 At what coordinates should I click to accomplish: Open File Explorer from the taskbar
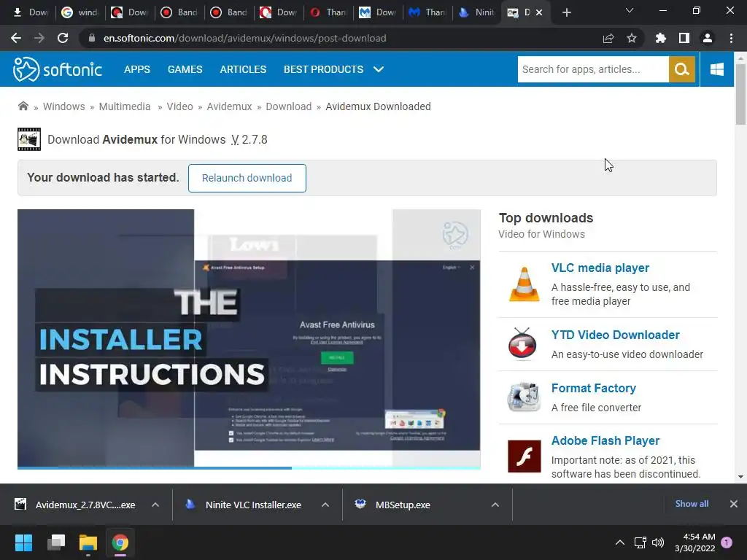[x=88, y=542]
